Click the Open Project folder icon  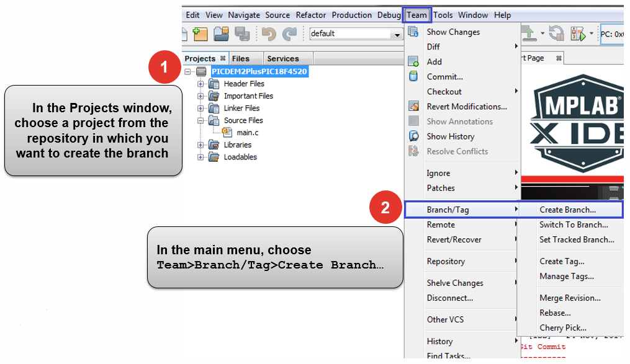pos(221,34)
